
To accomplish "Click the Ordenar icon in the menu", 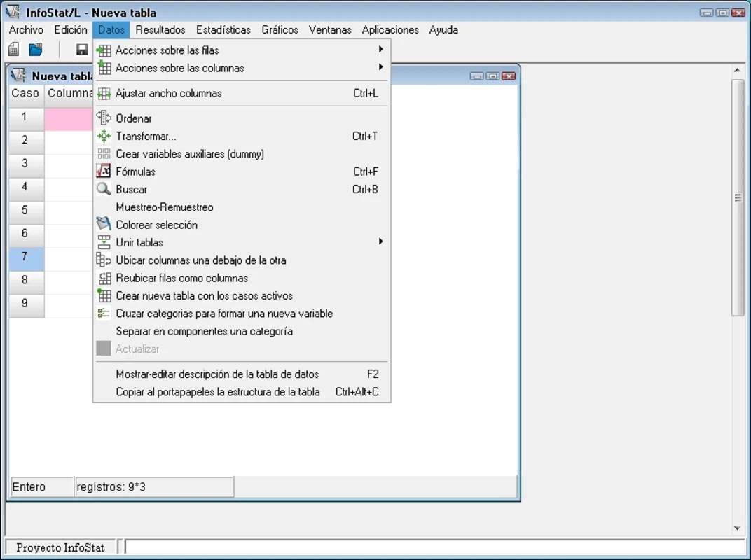I will [x=104, y=118].
